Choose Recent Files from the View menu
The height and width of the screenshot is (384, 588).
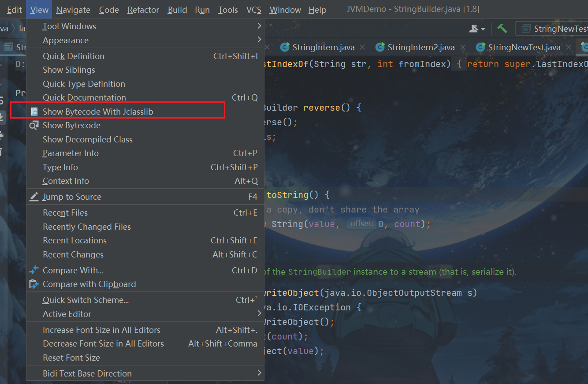click(65, 213)
